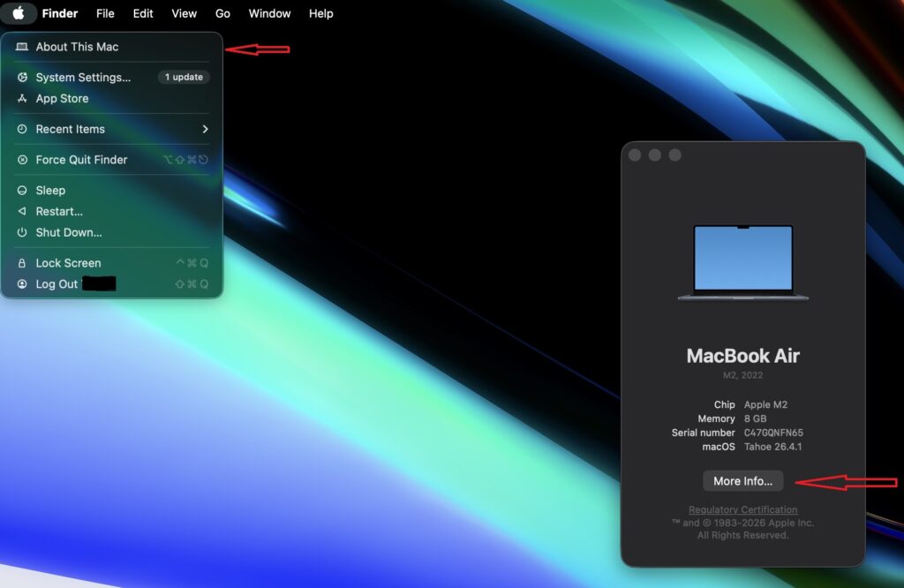Viewport: 904px width, 588px height.
Task: Click the App Store icon in the menu
Action: pyautogui.click(x=22, y=99)
